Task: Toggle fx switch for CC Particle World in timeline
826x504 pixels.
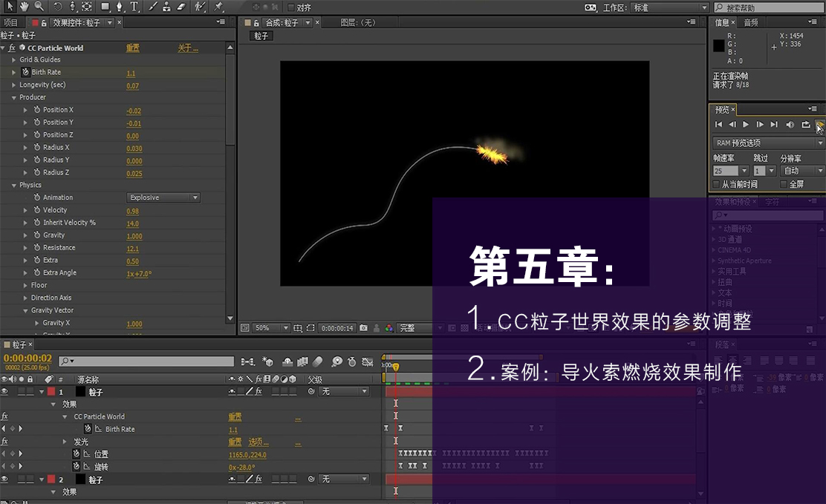Action: (x=4, y=416)
